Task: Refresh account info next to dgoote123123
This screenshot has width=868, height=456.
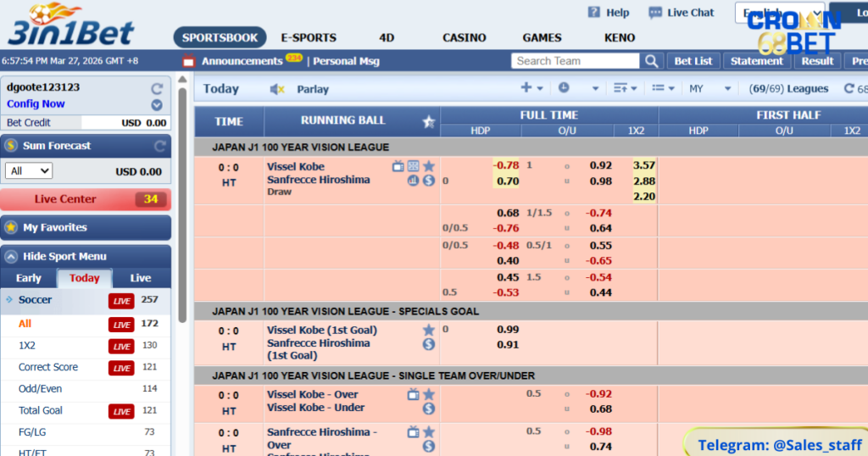Action: [157, 88]
